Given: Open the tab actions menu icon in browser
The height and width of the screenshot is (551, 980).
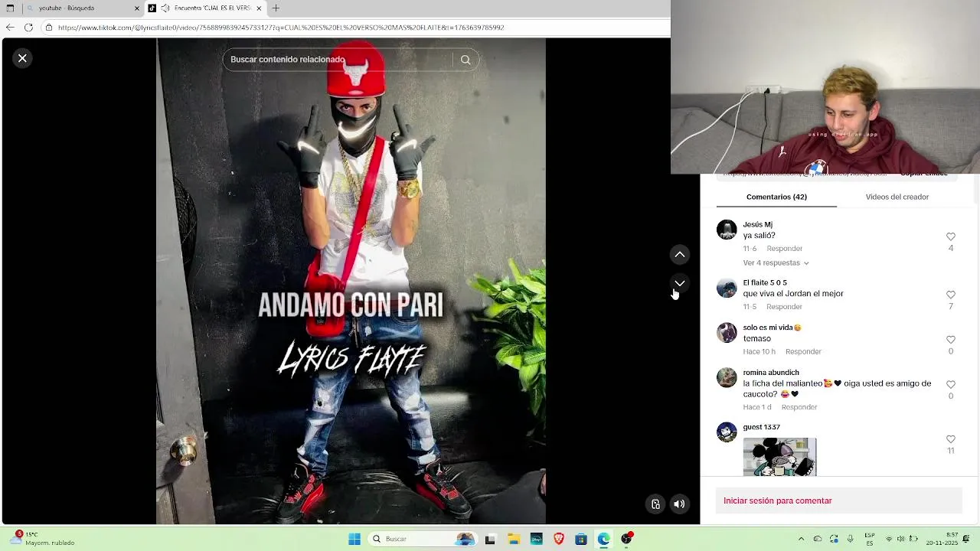Looking at the screenshot, I should tap(10, 8).
